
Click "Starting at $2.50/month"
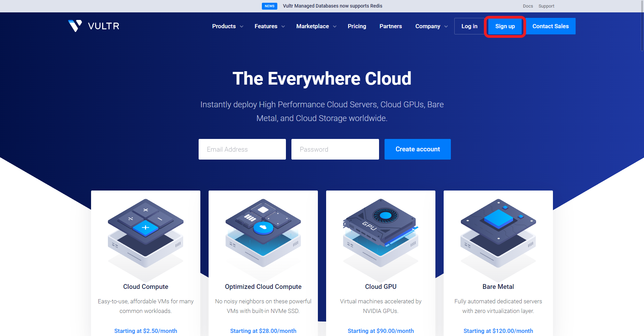(146, 331)
